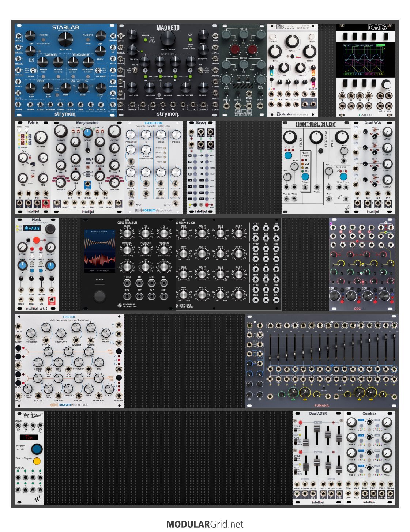The image size is (410, 532).
Task: Click the strymon logo on the Starlab module
Action: click(65, 114)
